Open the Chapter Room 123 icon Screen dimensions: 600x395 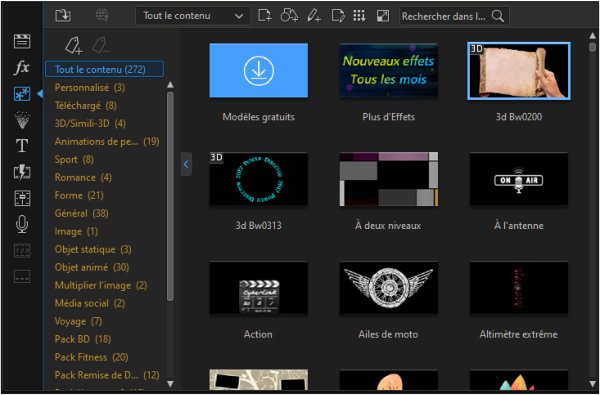click(x=22, y=251)
